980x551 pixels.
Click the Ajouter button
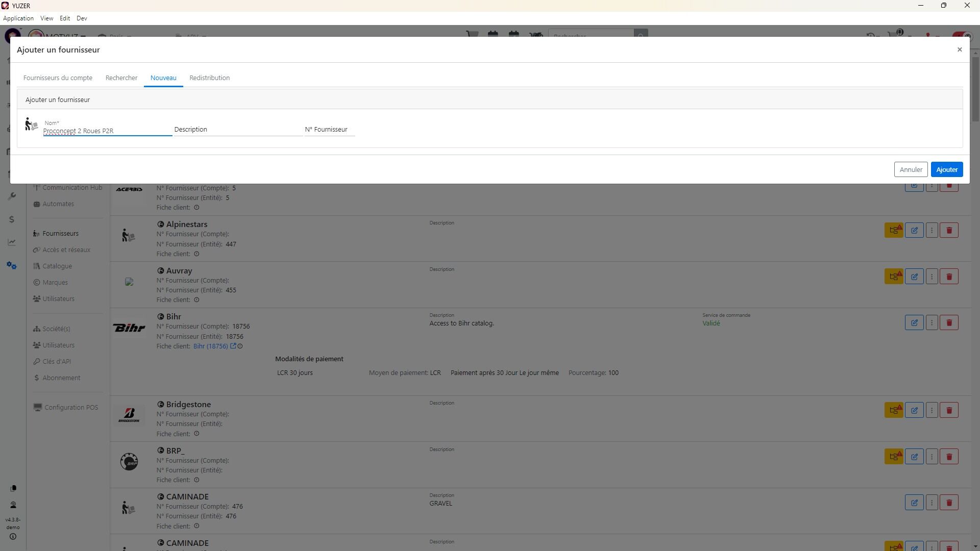[x=946, y=170]
